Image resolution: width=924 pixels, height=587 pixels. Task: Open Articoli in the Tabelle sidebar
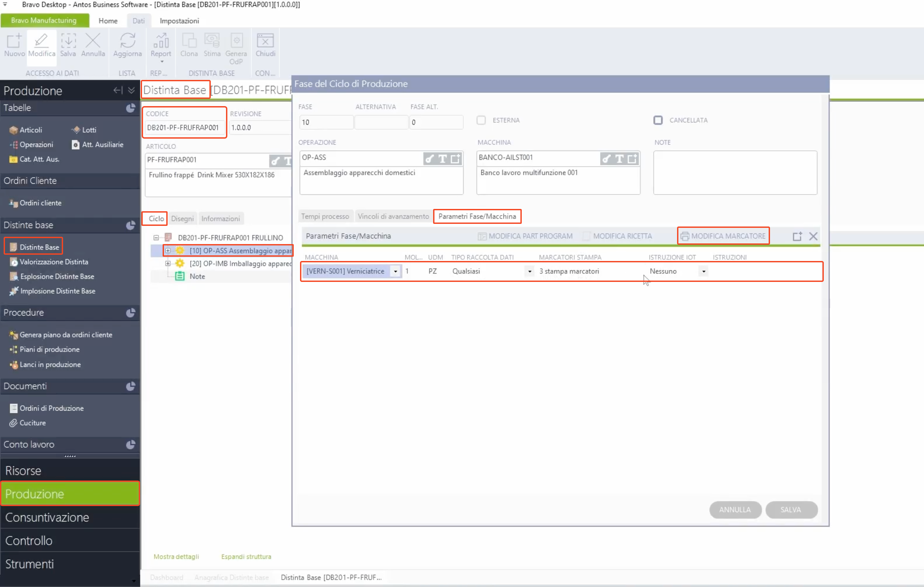(26, 130)
